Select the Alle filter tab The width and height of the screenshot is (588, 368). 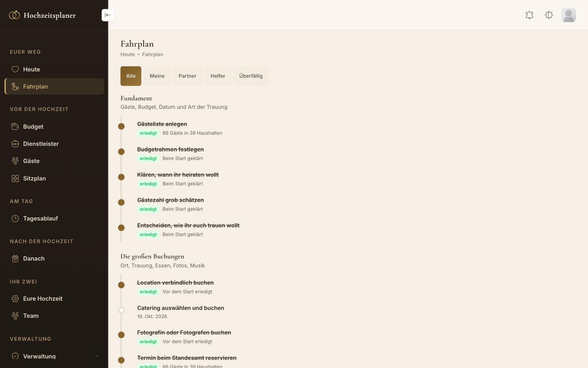pyautogui.click(x=131, y=76)
